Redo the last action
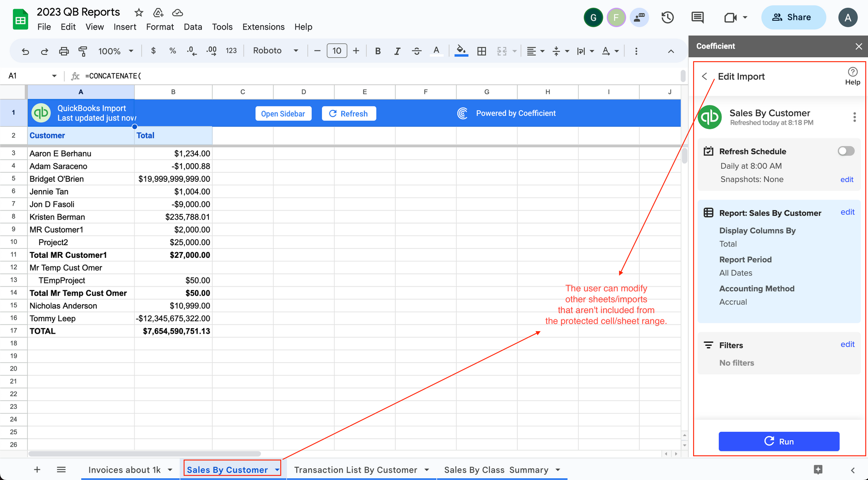The width and height of the screenshot is (868, 480). [x=44, y=51]
